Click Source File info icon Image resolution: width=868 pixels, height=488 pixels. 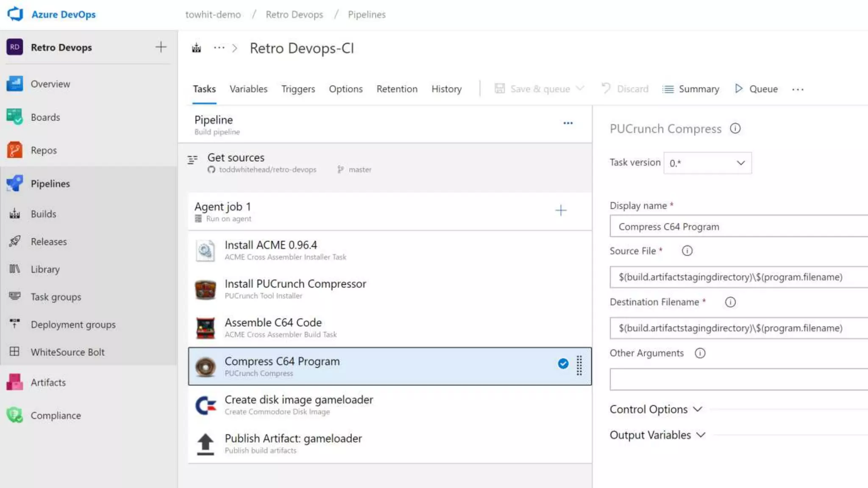(687, 251)
